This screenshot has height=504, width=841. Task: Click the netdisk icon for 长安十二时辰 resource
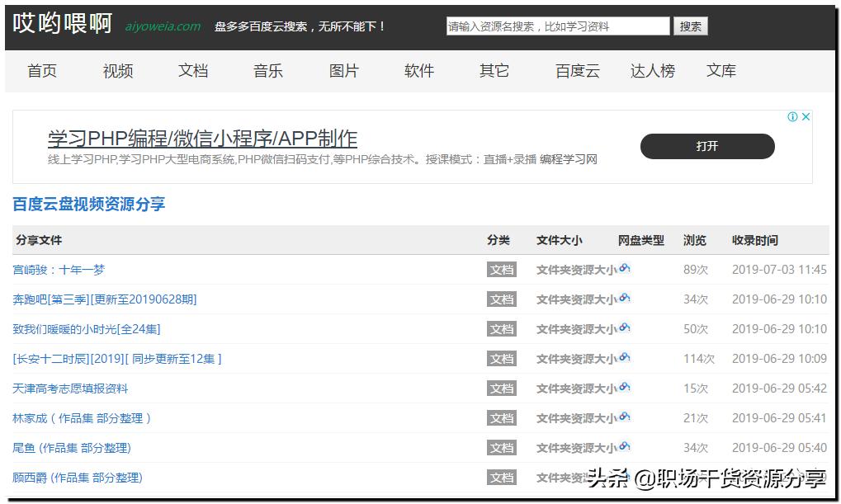tap(625, 358)
